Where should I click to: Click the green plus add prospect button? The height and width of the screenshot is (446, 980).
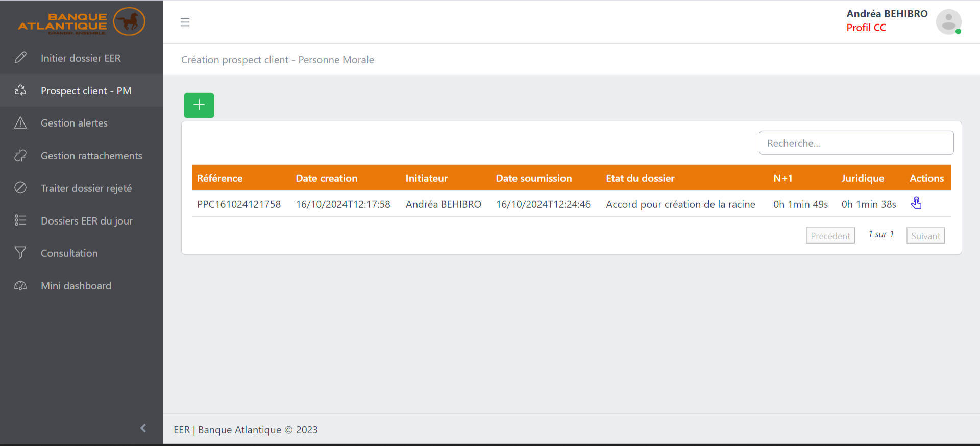coord(199,105)
